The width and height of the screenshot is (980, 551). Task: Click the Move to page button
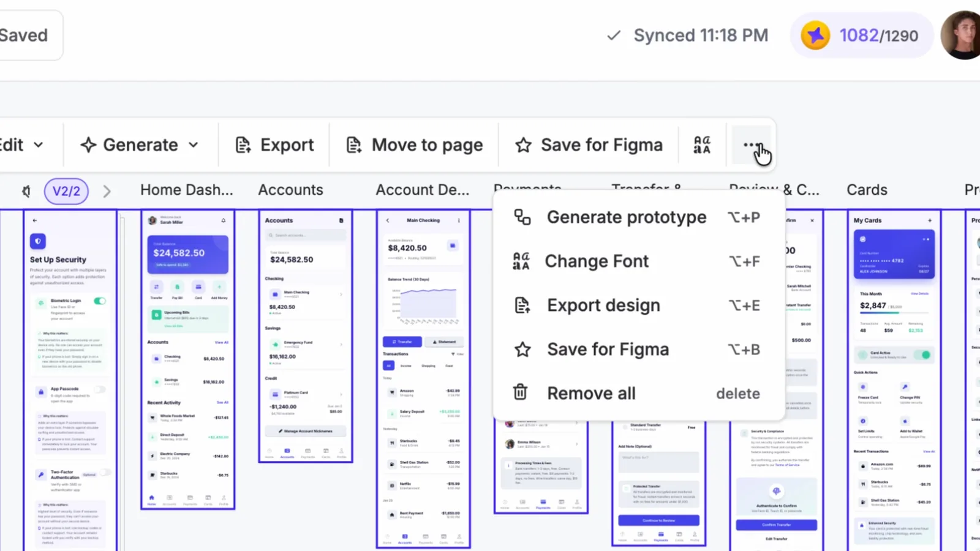coord(414,145)
